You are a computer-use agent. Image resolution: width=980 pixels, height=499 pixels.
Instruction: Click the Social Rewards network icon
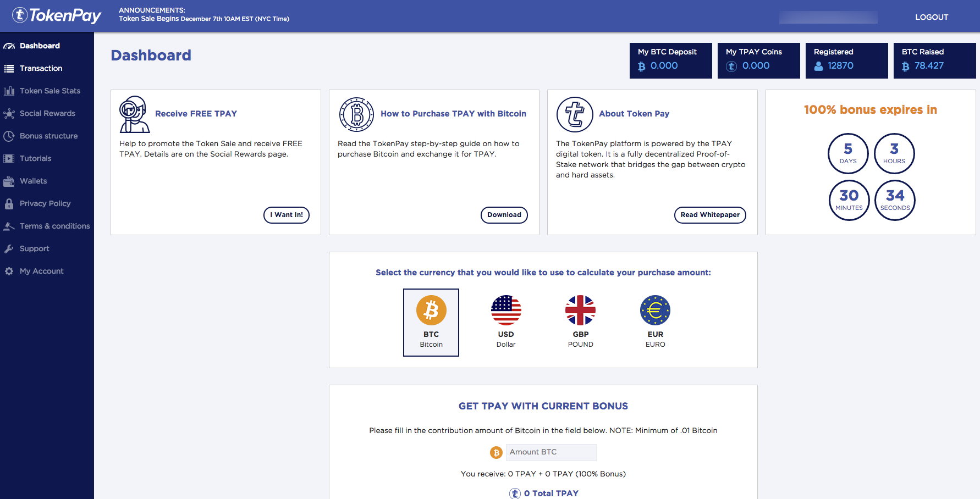9,114
